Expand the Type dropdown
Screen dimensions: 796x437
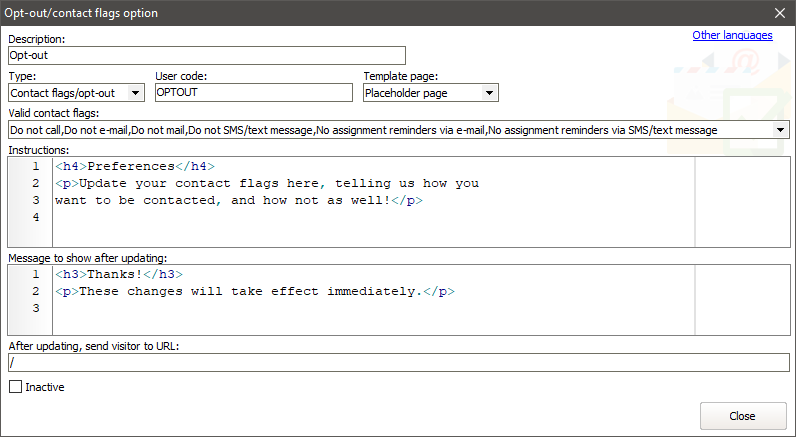click(136, 93)
